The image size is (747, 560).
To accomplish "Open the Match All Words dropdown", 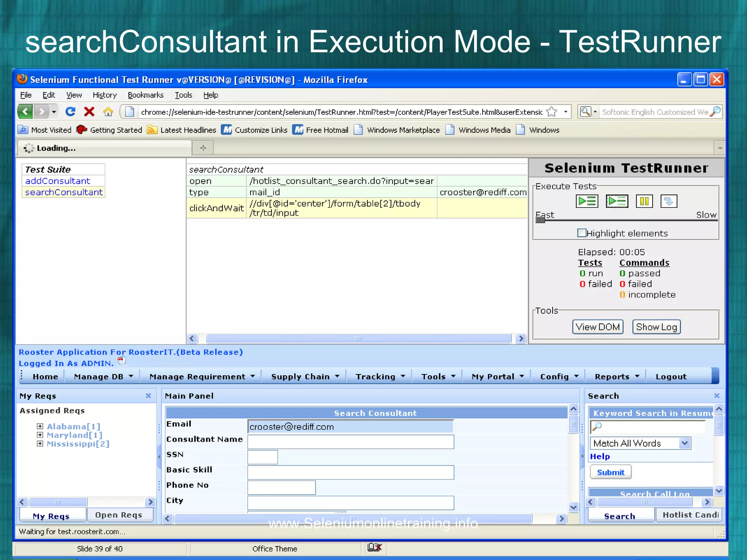I will 640,443.
